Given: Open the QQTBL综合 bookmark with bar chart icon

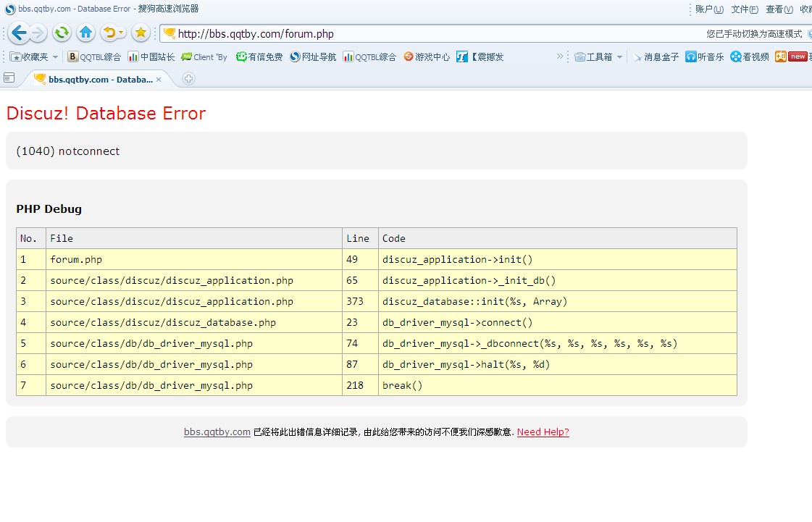Looking at the screenshot, I should (369, 57).
